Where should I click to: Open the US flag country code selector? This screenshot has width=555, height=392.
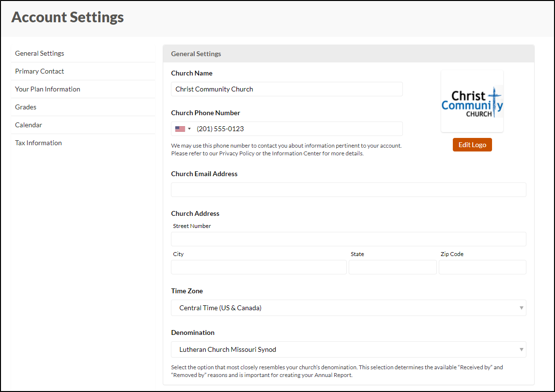[x=183, y=129]
